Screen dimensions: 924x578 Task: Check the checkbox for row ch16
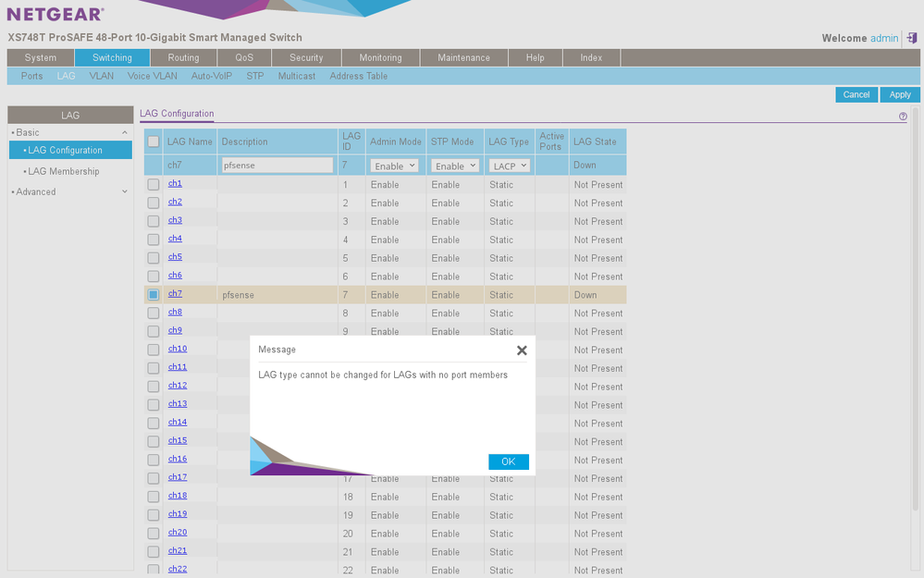154,460
